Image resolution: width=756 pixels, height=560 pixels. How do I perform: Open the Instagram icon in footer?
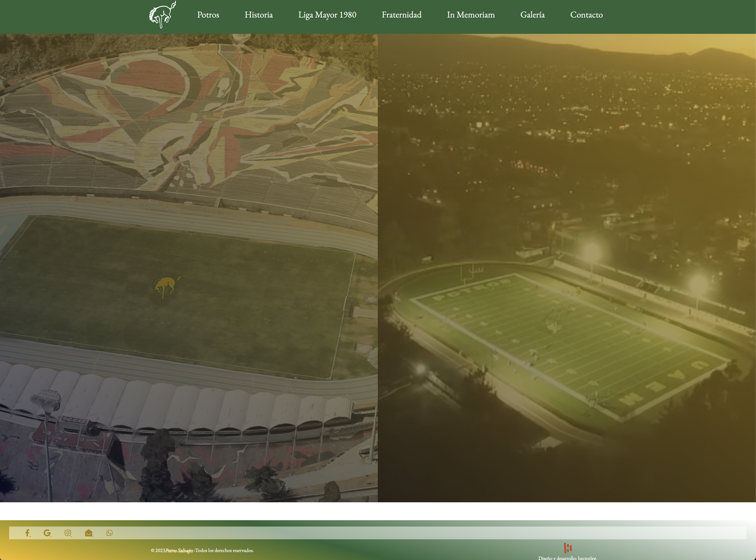click(x=68, y=533)
